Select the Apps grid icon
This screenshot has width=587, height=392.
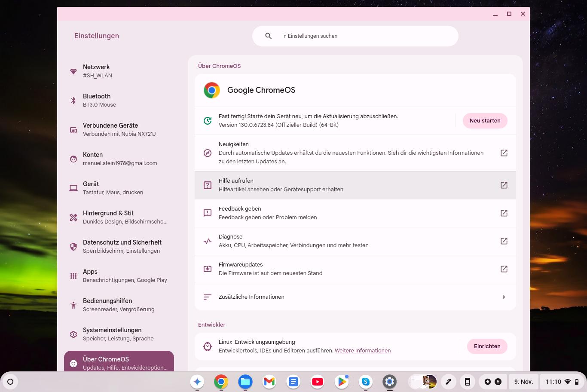[x=73, y=276]
